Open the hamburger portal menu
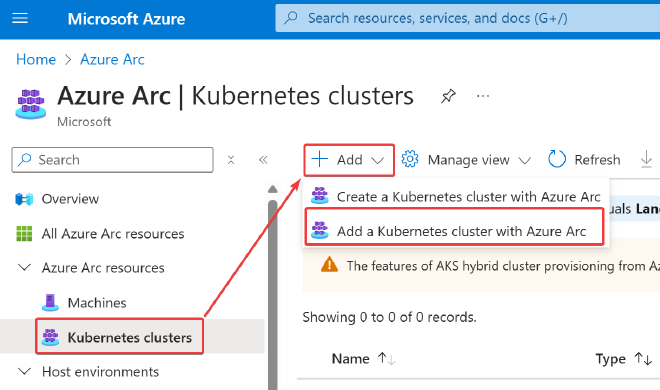The width and height of the screenshot is (660, 390). (20, 19)
